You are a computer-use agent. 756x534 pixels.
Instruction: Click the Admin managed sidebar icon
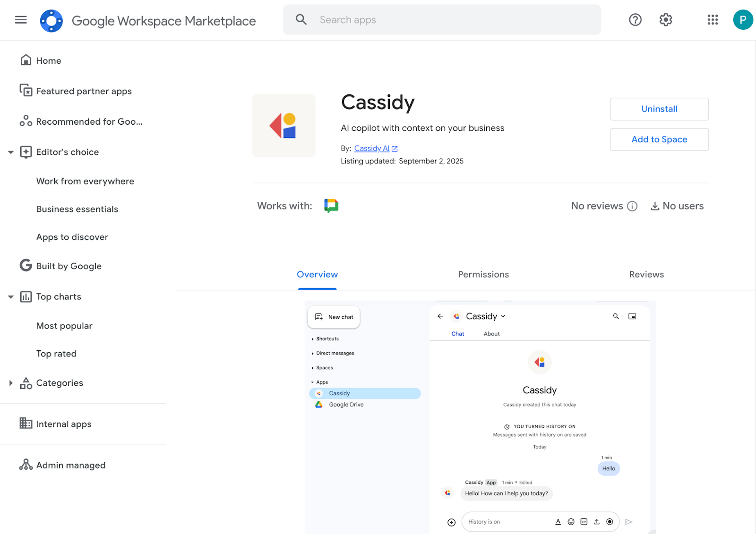click(26, 465)
